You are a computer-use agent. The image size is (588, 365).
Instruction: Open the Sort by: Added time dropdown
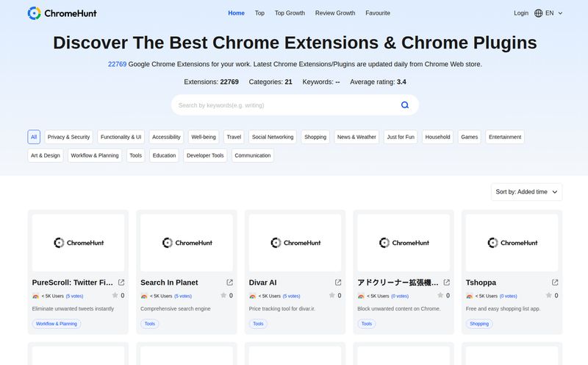pyautogui.click(x=526, y=192)
